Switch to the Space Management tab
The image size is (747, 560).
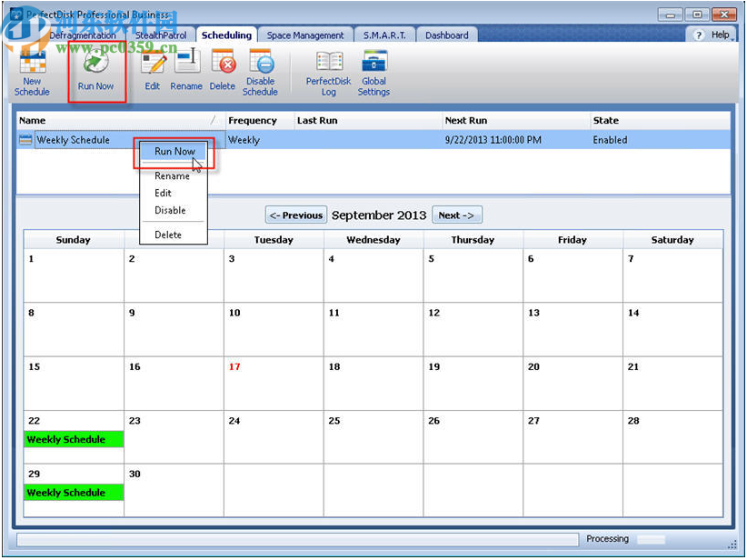pos(305,35)
